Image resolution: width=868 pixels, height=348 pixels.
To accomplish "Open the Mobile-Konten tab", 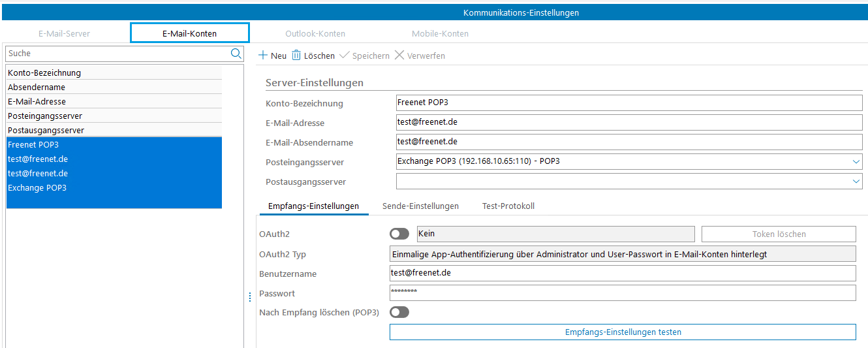I will click(x=440, y=33).
